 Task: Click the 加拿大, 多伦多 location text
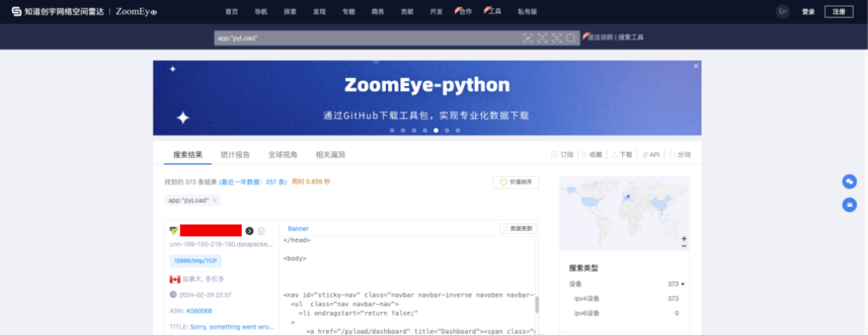pos(203,279)
